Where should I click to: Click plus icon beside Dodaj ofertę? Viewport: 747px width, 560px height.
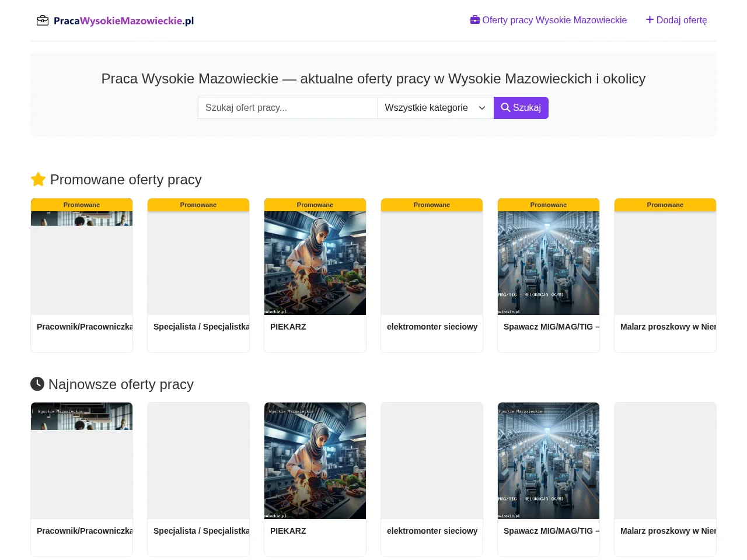[650, 20]
